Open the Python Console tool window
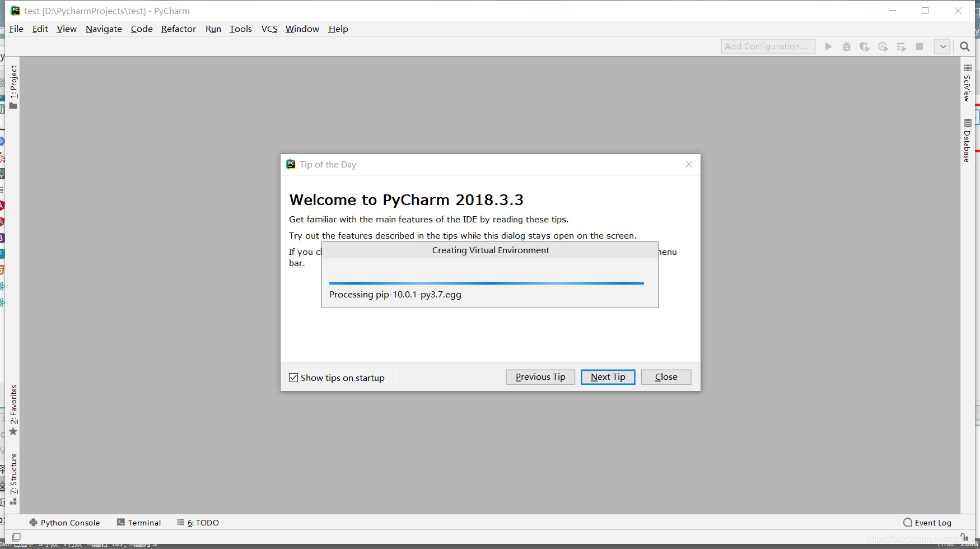 coord(64,523)
